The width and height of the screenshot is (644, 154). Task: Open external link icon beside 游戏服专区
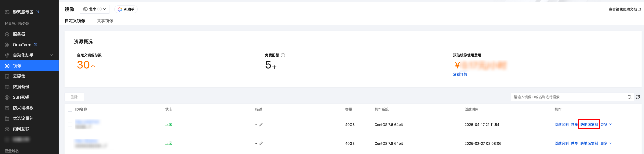pyautogui.click(x=37, y=12)
